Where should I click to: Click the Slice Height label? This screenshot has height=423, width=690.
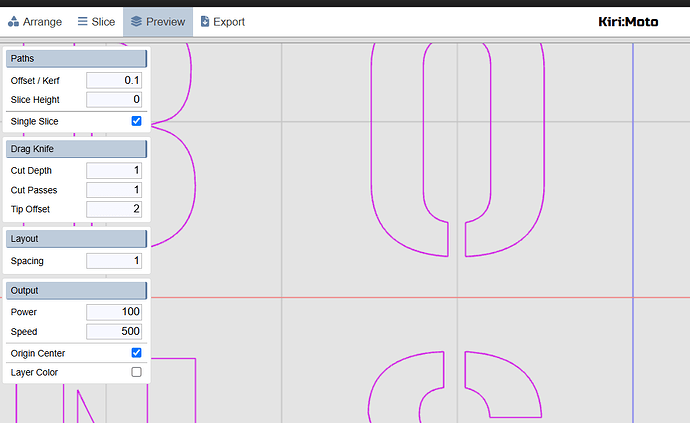point(35,100)
